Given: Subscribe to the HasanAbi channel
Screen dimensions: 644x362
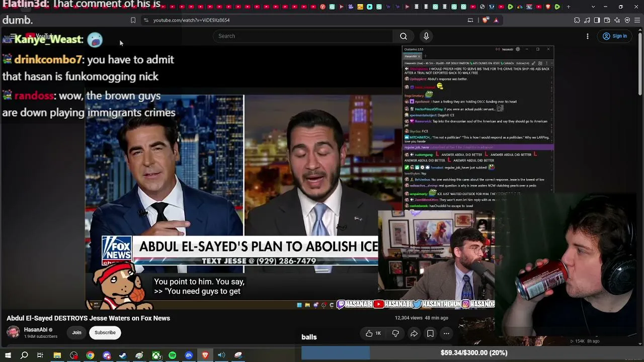Looking at the screenshot, I should tap(105, 332).
